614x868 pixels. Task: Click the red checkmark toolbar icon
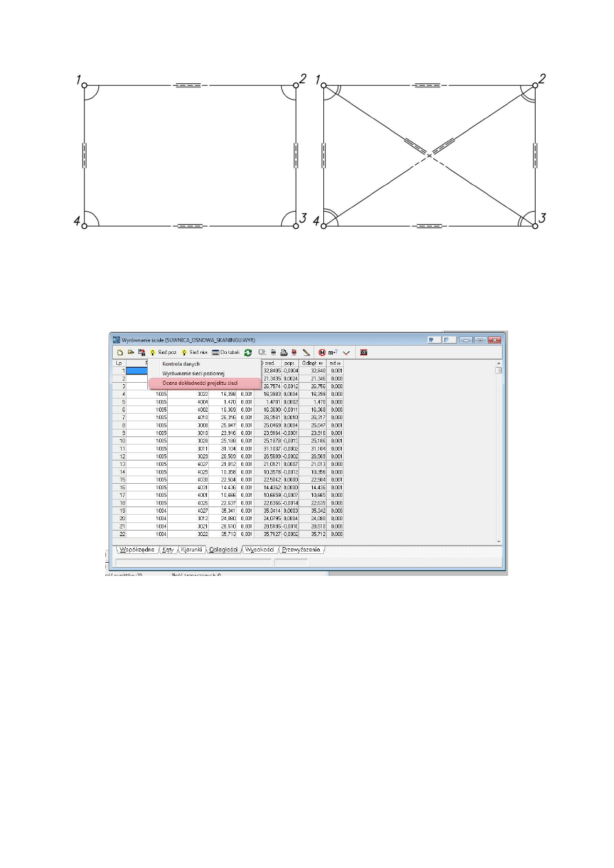coord(347,352)
